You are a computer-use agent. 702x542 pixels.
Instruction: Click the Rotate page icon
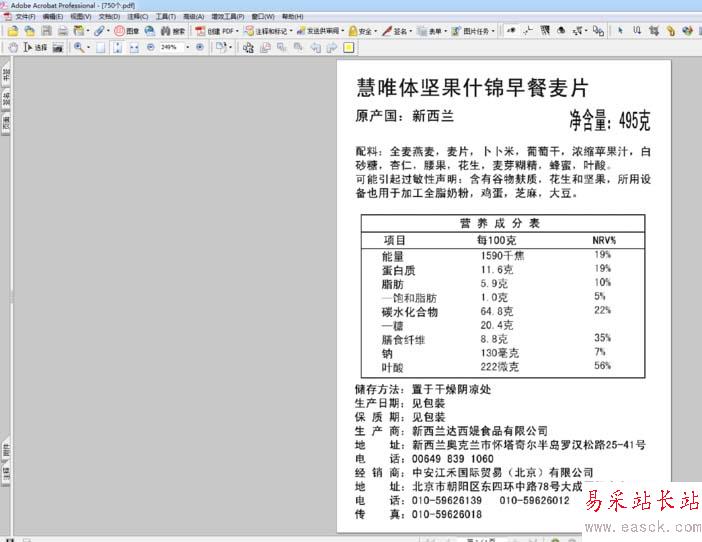point(221,47)
